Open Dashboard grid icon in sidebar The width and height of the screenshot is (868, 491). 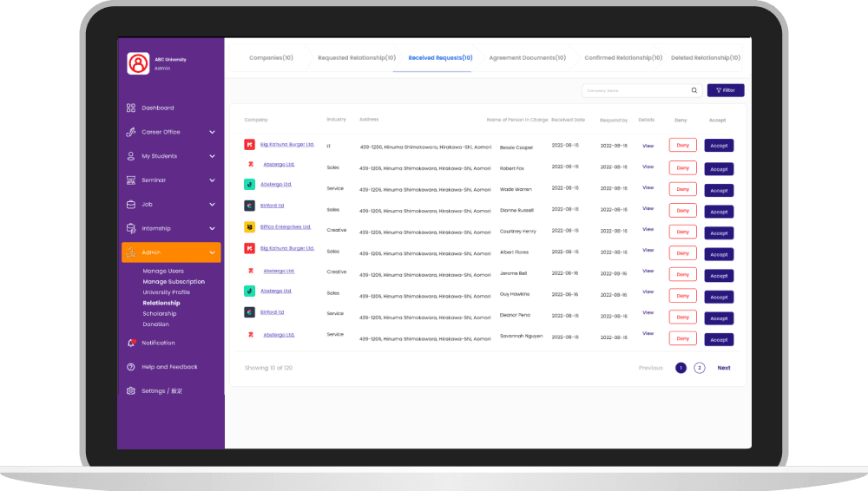(x=131, y=108)
